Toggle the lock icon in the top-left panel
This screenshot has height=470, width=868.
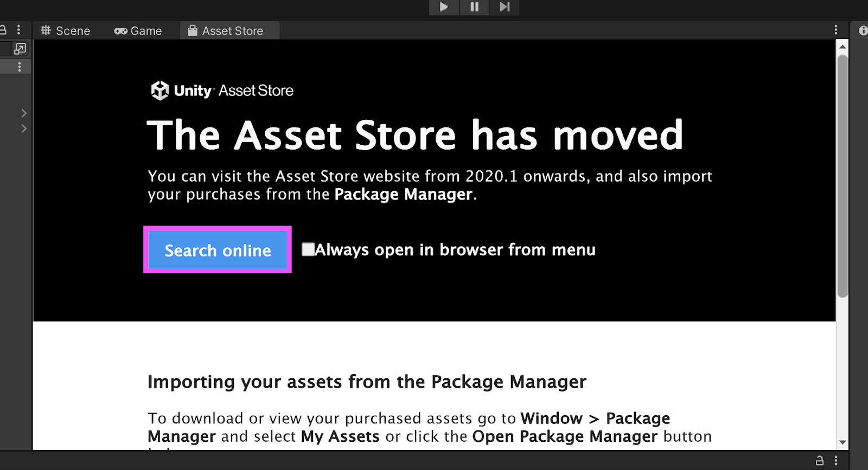[x=3, y=30]
